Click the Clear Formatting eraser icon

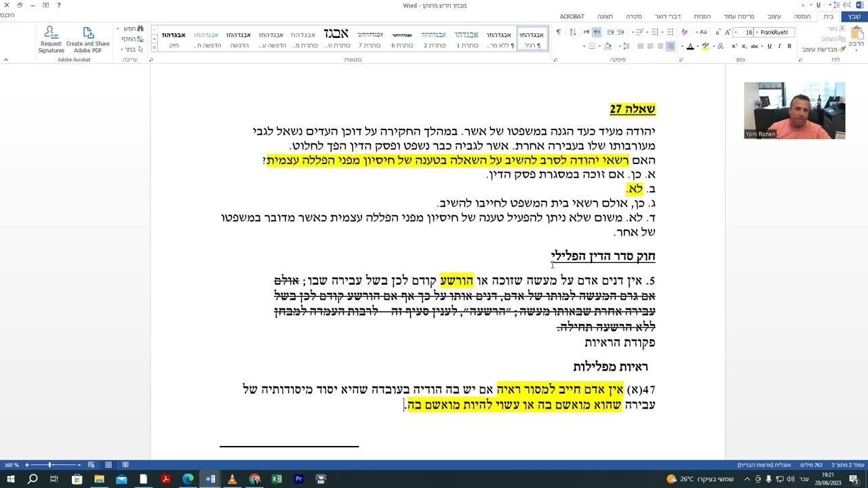(x=684, y=32)
